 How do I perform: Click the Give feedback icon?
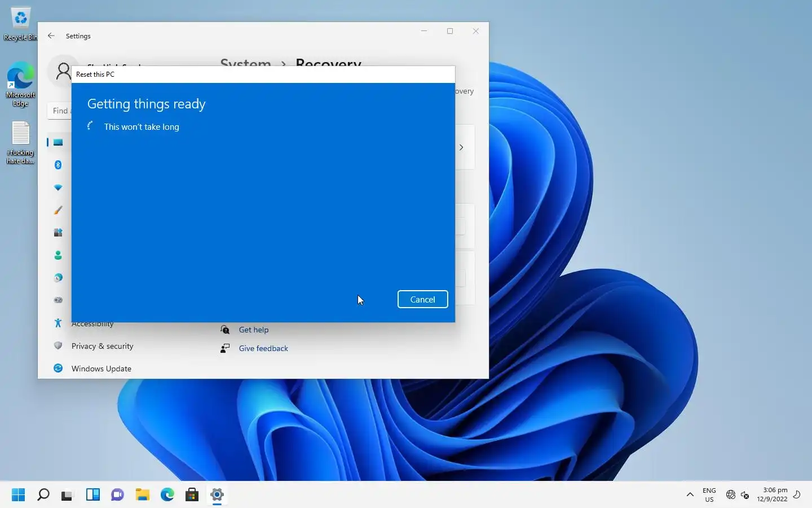(x=225, y=348)
